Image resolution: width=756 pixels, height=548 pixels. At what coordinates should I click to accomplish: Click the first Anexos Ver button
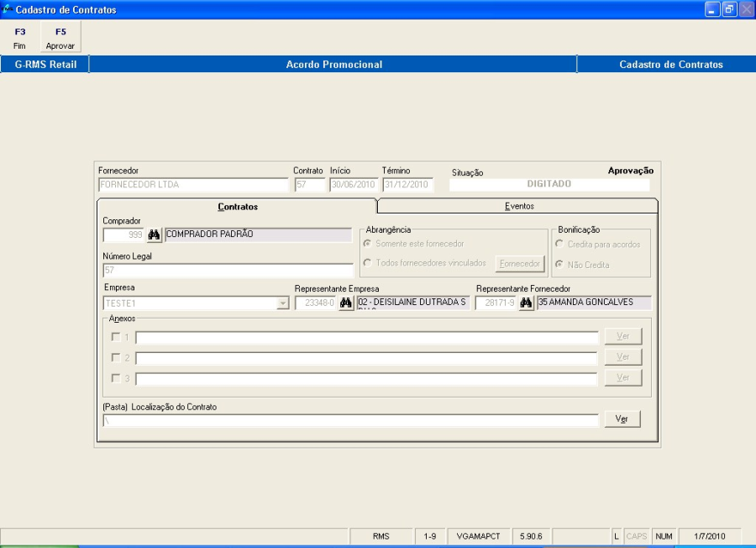tap(622, 336)
